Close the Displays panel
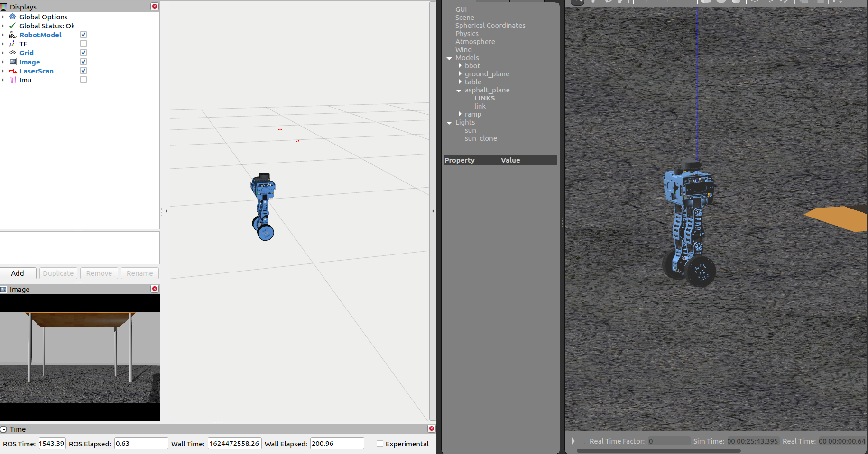This screenshot has width=868, height=454. pos(154,7)
